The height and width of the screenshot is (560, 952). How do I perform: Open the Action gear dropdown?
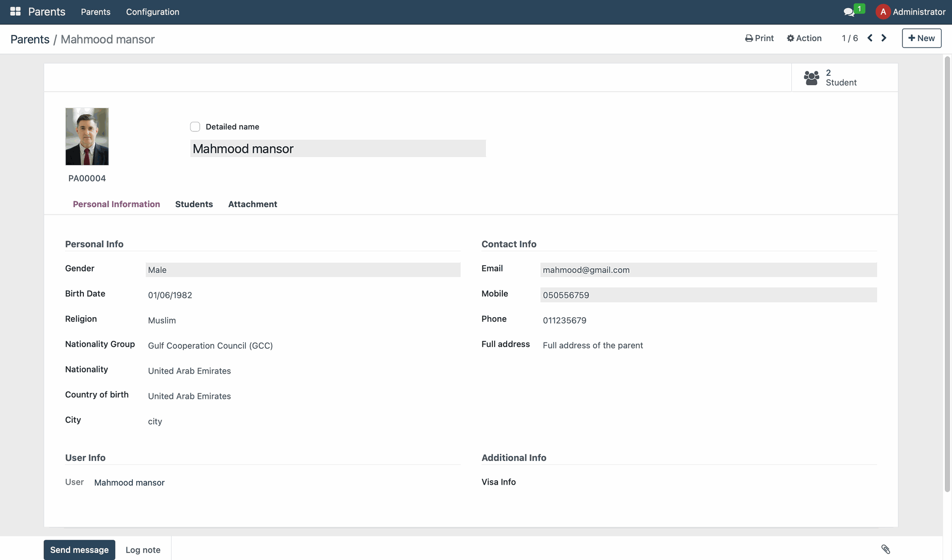(x=804, y=38)
